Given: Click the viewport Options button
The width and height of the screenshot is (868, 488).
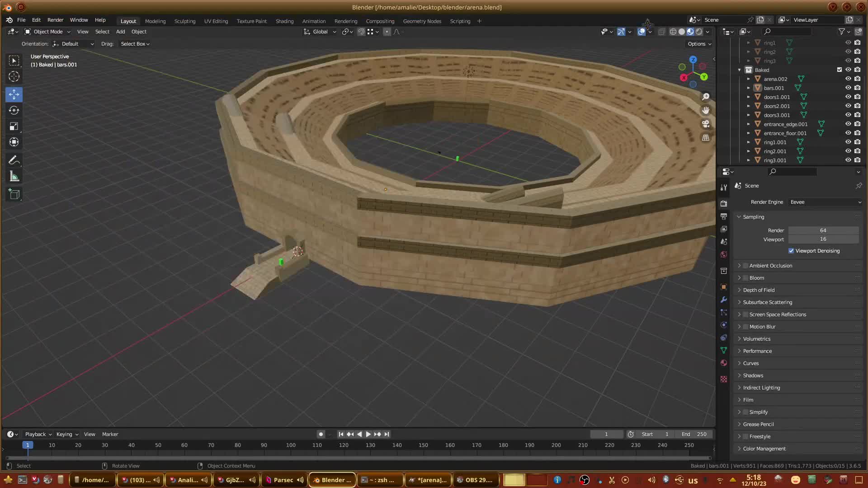Looking at the screenshot, I should point(699,44).
